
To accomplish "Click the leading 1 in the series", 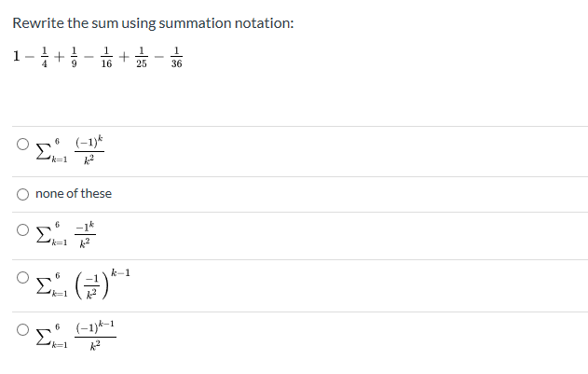I will 16,56.
